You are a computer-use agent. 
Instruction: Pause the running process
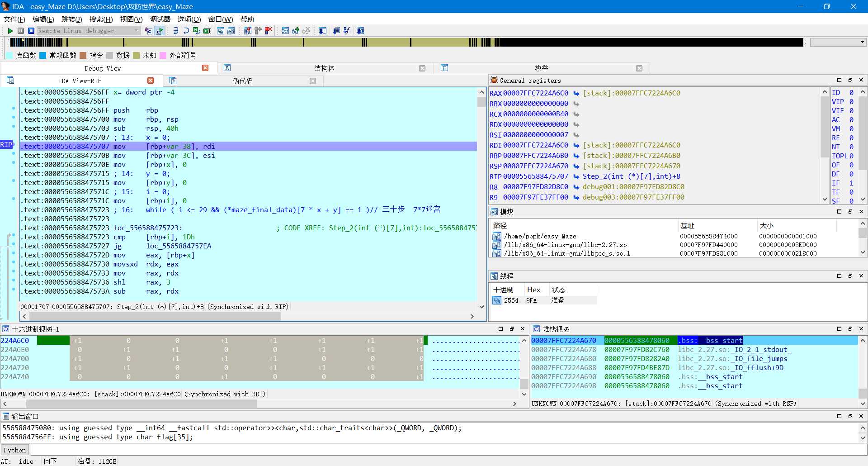pos(21,31)
